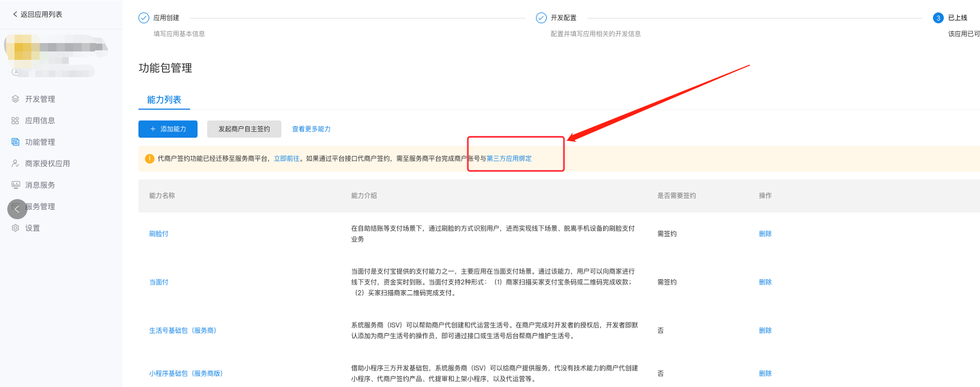Viewport: 980px width, 387px height.
Task: Open 小程序基础包（服务商版） capability link
Action: pyautogui.click(x=186, y=374)
